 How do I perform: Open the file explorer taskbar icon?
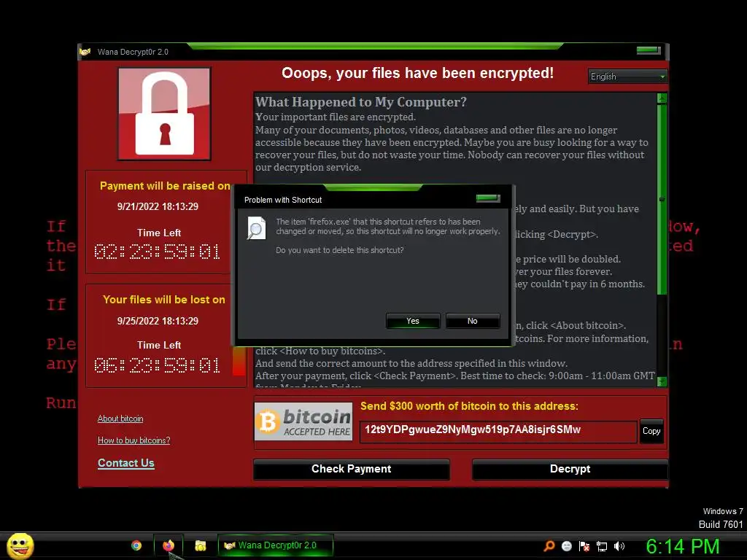[x=201, y=545]
